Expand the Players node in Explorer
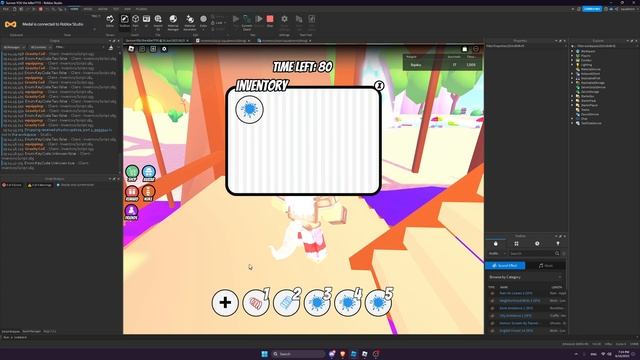This screenshot has height=360, width=640. 573,56
